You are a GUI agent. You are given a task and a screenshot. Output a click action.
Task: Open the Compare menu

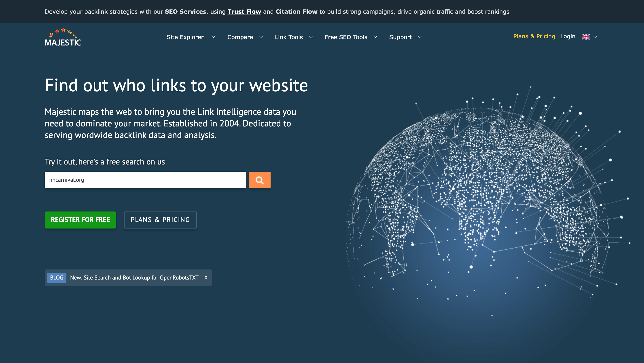pyautogui.click(x=240, y=37)
